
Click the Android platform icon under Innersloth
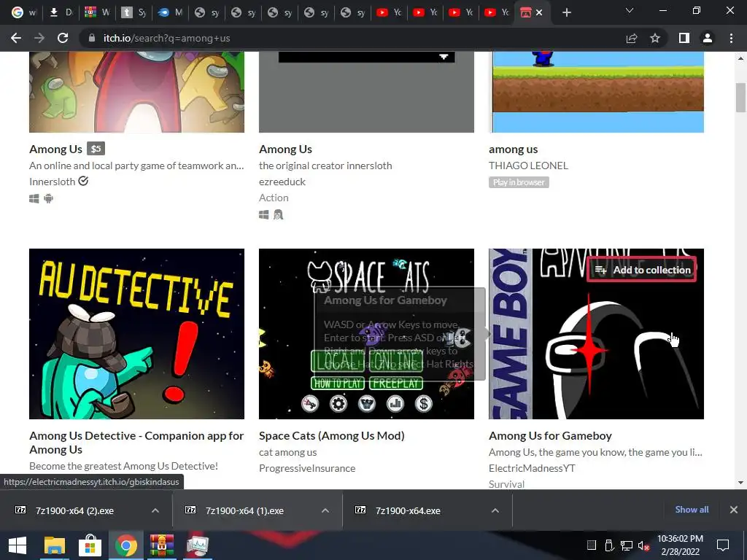[49, 198]
